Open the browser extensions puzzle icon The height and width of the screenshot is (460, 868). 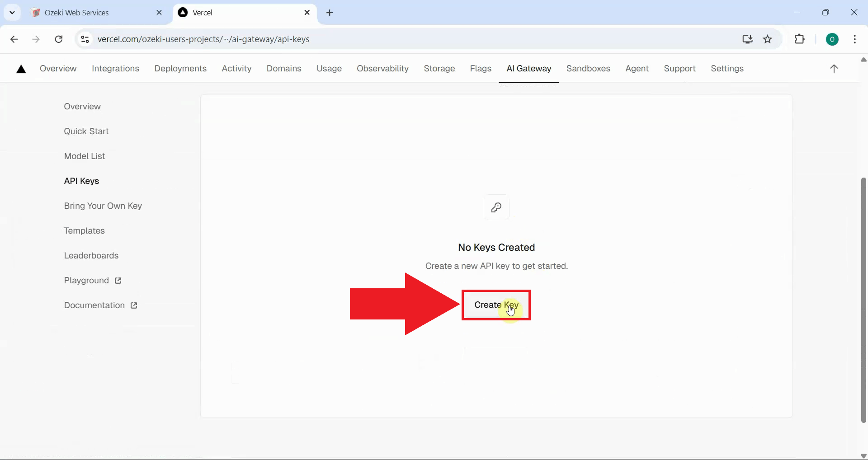(800, 39)
